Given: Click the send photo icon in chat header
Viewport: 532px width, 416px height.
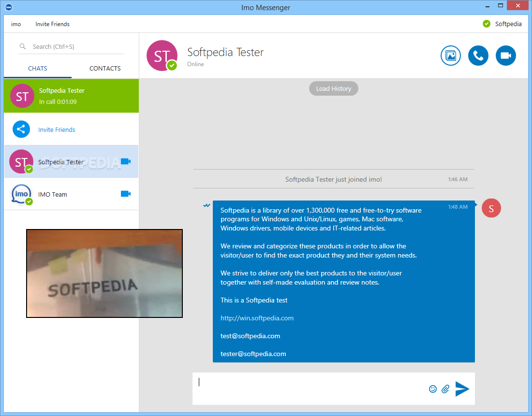Looking at the screenshot, I should [451, 56].
